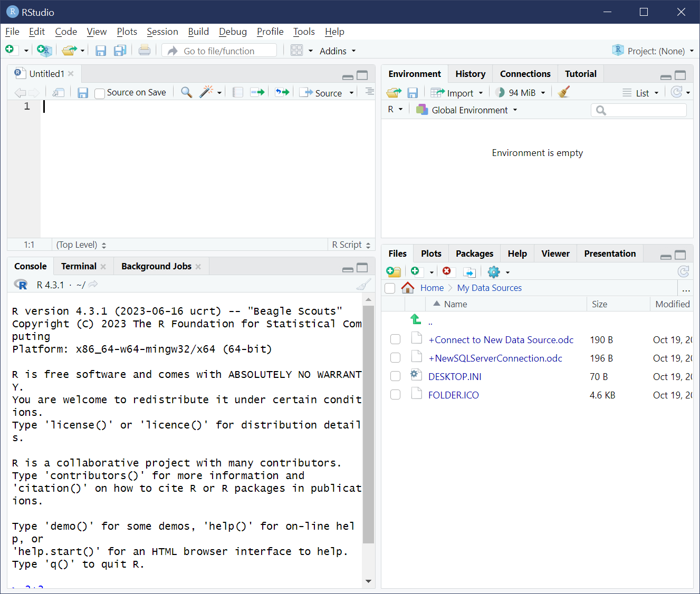This screenshot has width=700, height=594.
Task: Expand Source button dropdown arrow
Action: [x=352, y=93]
